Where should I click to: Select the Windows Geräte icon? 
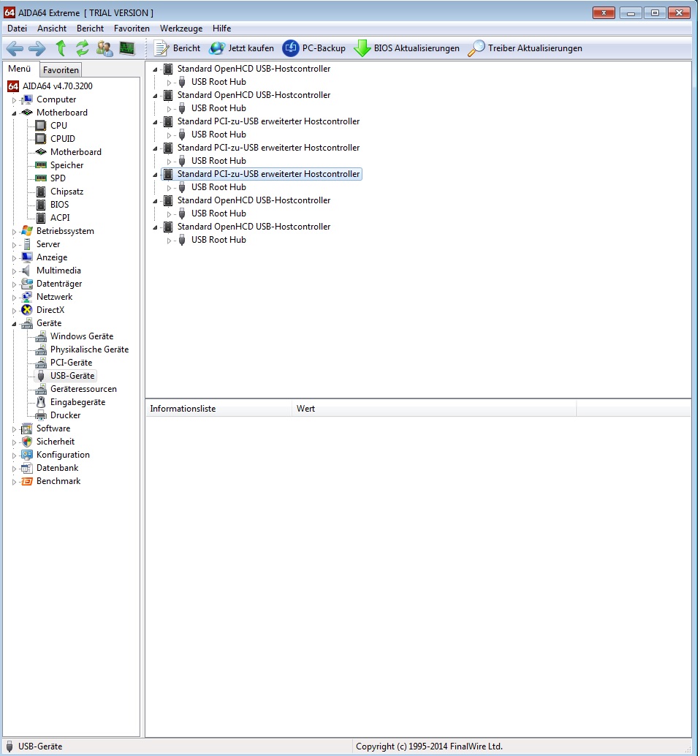(42, 336)
